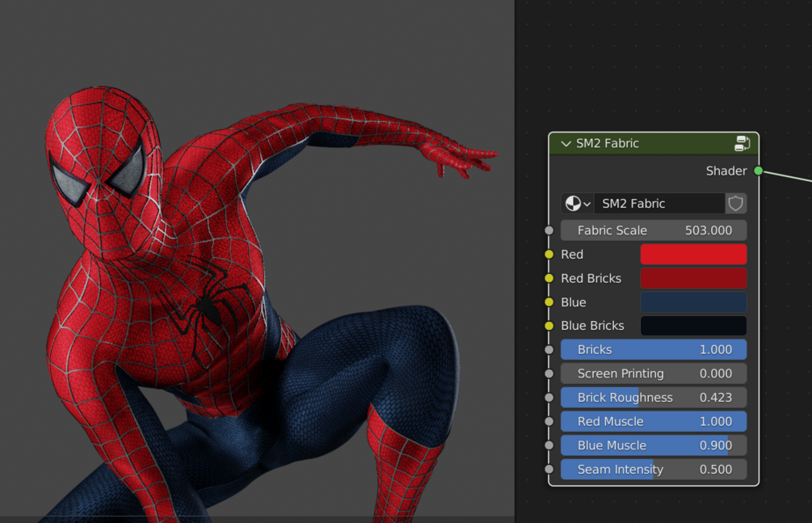
Task: Click the Screen Printing slider
Action: click(x=654, y=373)
